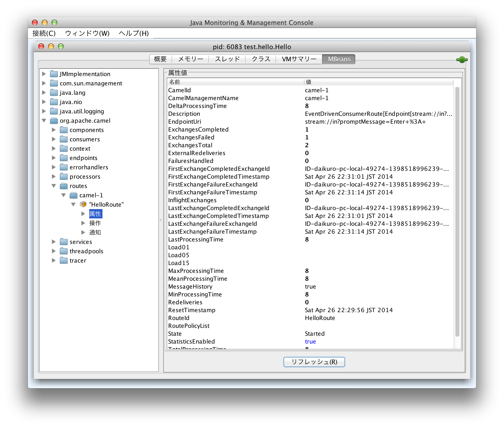504x427 pixels.
Task: Click the errorhandlers folder icon
Action: (x=64, y=167)
